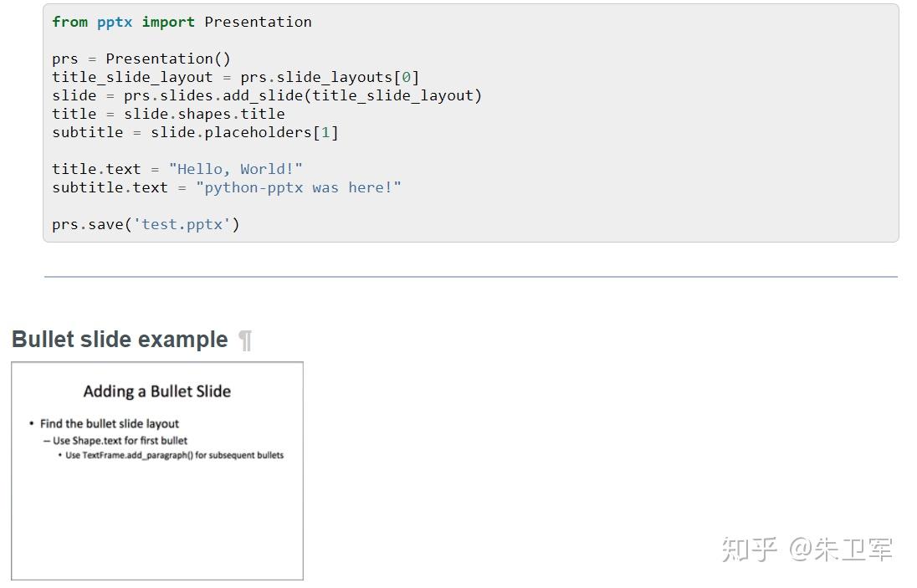The width and height of the screenshot is (917, 588).
Task: Click the slide.placeholders[1] code line
Action: click(195, 133)
